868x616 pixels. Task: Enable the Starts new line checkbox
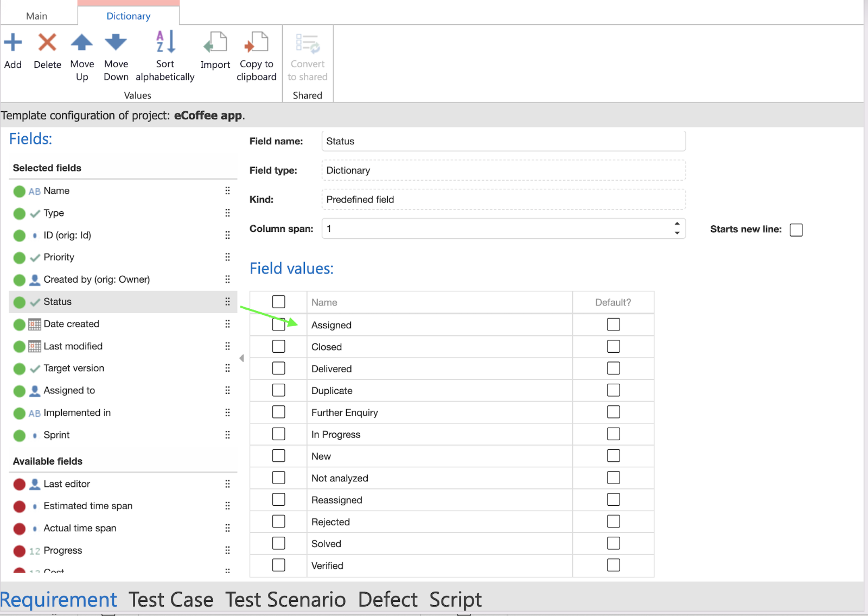796,230
